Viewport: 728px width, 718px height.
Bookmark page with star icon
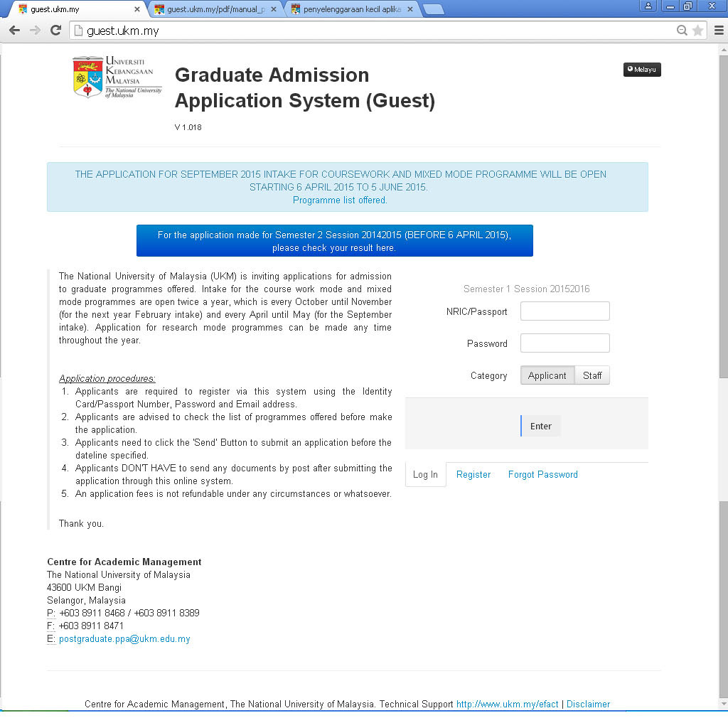[x=697, y=31]
